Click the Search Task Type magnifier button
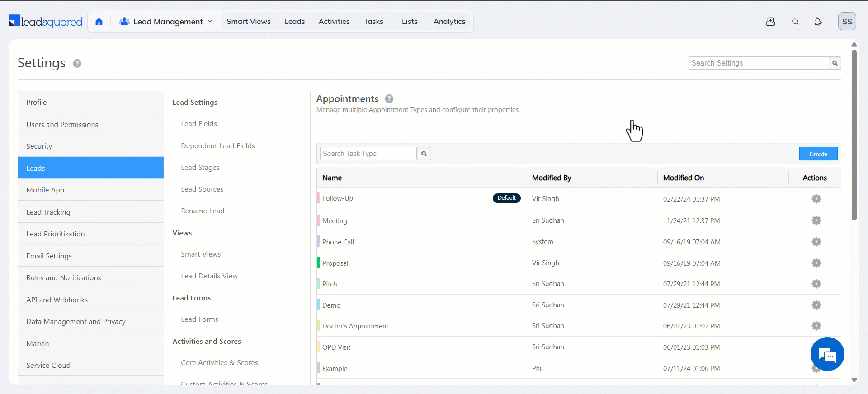The image size is (868, 394). click(x=424, y=154)
